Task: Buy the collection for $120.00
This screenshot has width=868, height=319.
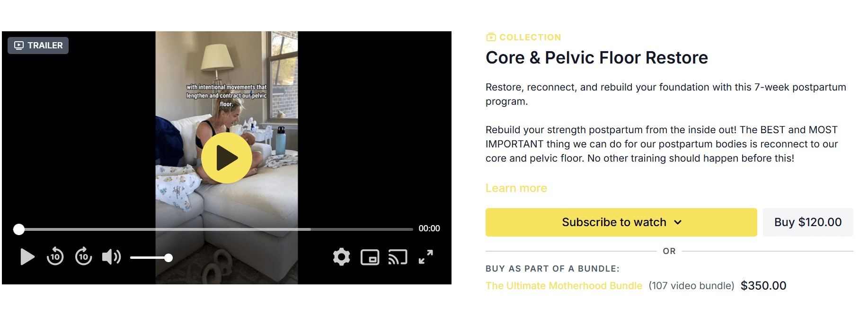Action: coord(807,222)
